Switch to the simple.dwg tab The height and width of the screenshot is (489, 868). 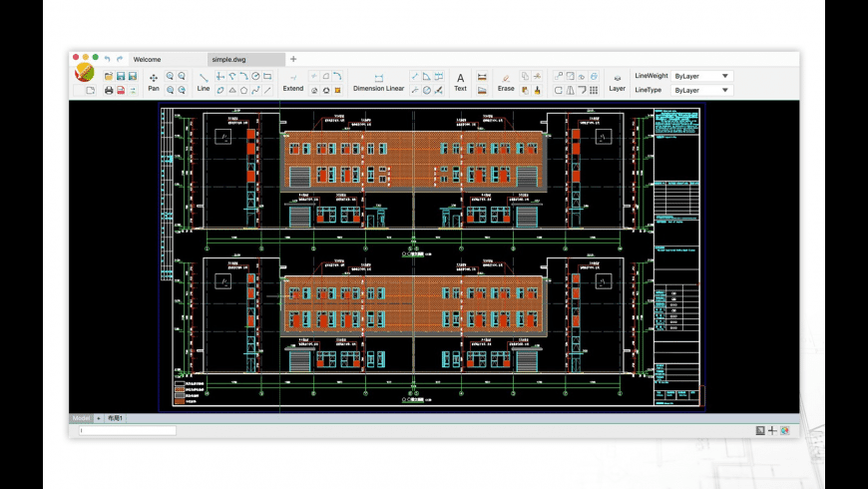[x=246, y=59]
